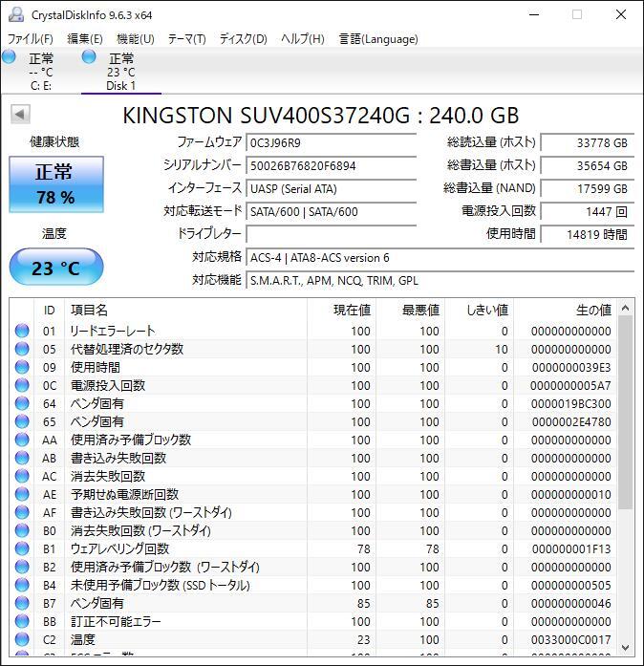Click the status orb for Disk 1

[89, 56]
